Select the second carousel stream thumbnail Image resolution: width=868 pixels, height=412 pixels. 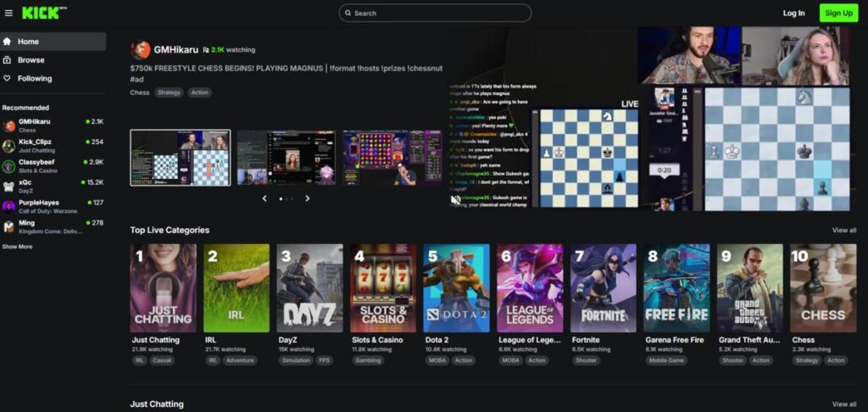coord(287,158)
